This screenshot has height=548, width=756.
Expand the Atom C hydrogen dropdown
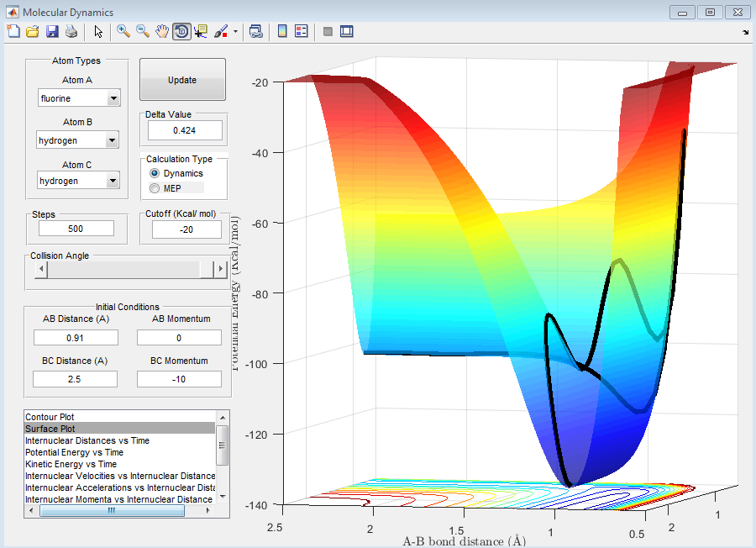click(78, 182)
